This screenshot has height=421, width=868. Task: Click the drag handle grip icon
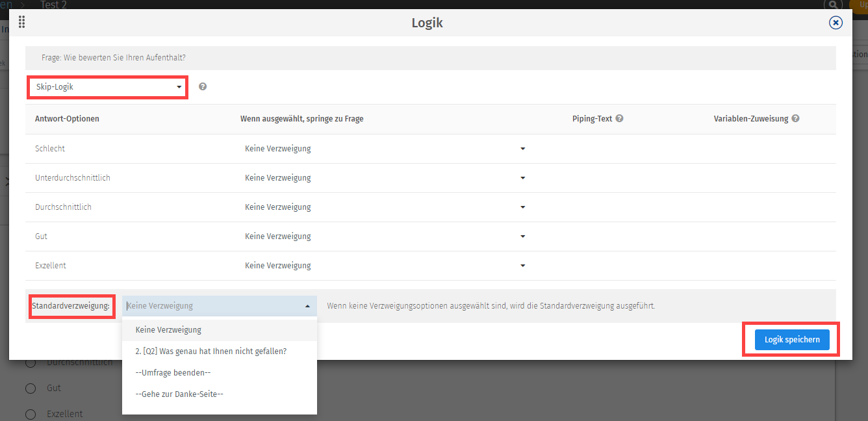tap(21, 23)
